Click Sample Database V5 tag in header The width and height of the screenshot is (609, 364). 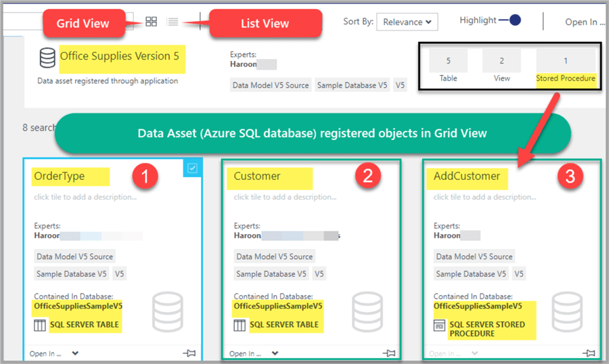[x=353, y=85]
